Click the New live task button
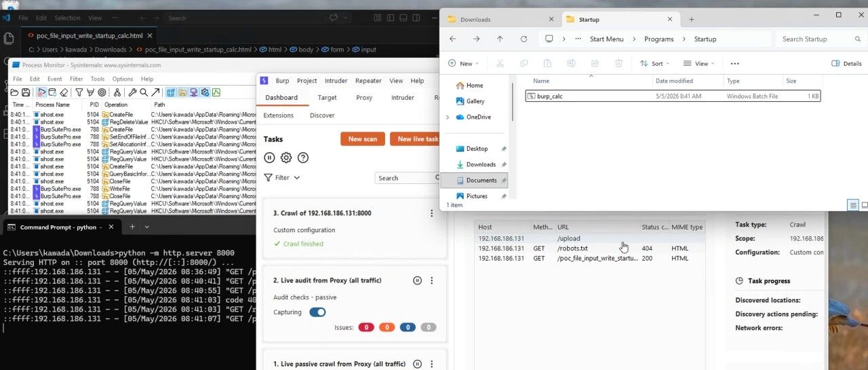The height and width of the screenshot is (370, 868). pyautogui.click(x=415, y=139)
